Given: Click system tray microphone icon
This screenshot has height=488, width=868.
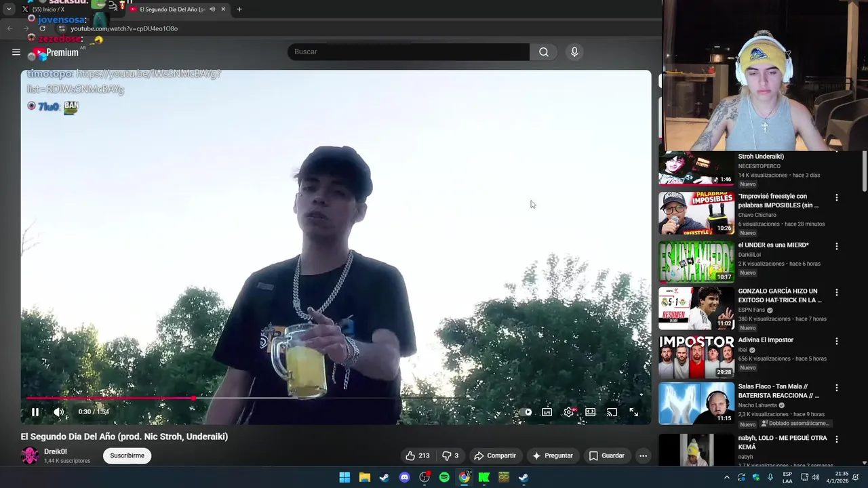Looking at the screenshot, I should click(x=770, y=477).
